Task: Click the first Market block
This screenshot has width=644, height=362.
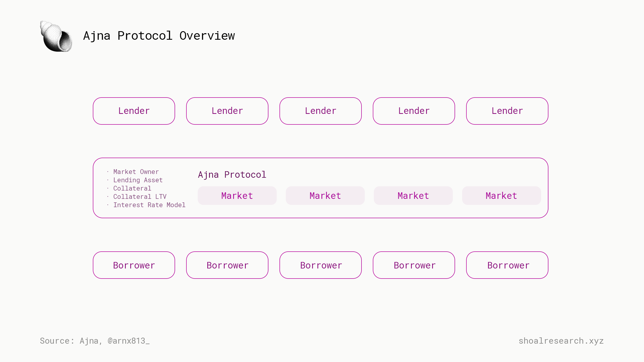Action: coord(237,196)
